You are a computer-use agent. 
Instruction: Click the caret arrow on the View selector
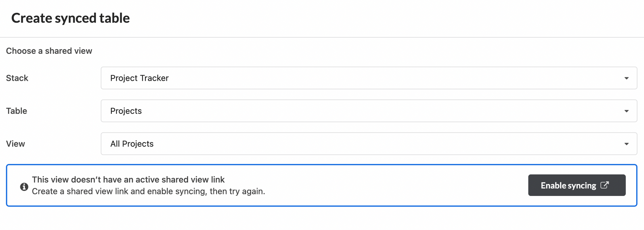[x=627, y=144]
